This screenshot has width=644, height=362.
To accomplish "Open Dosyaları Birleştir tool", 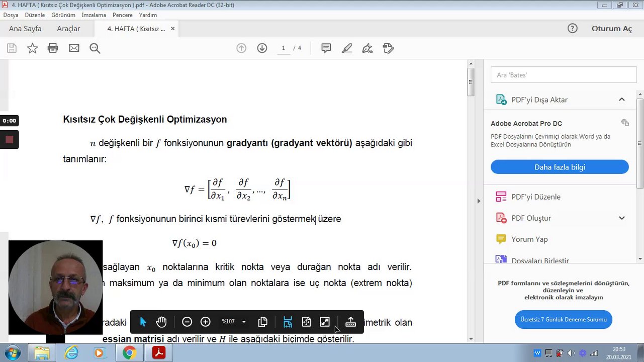I will tap(540, 260).
